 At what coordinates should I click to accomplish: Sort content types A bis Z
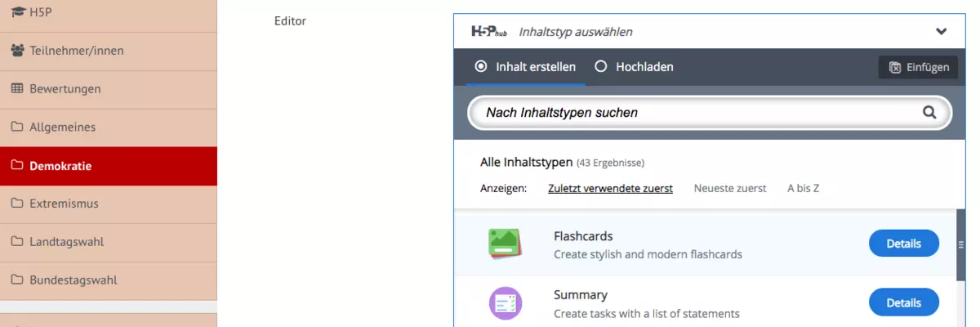click(x=803, y=189)
